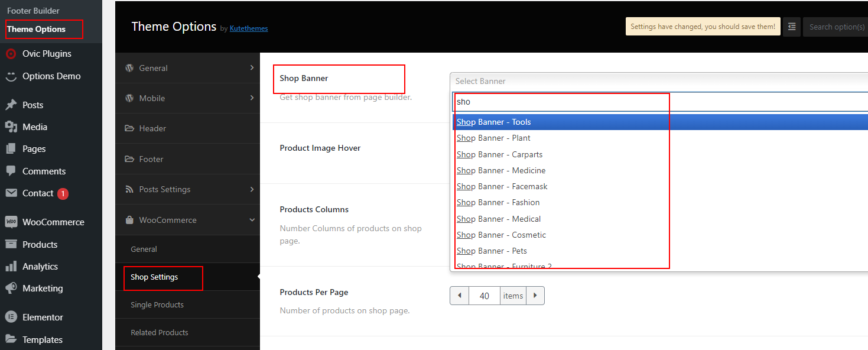The image size is (868, 350).
Task: Click the Analytics bar chart icon
Action: (11, 267)
